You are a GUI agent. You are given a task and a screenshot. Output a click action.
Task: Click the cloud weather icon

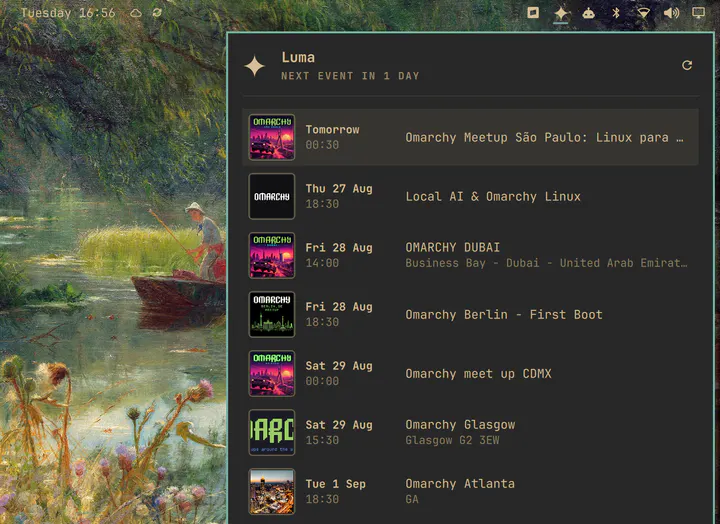click(x=136, y=13)
